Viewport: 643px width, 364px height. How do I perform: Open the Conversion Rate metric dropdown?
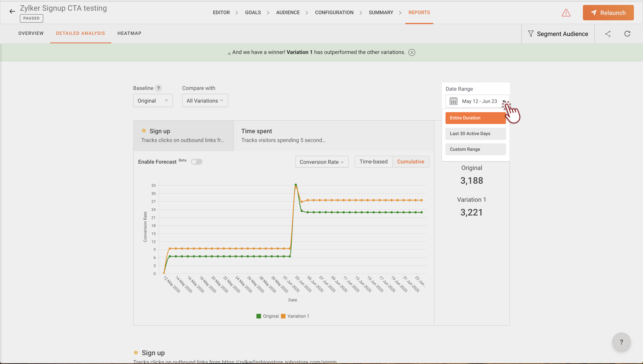click(321, 162)
